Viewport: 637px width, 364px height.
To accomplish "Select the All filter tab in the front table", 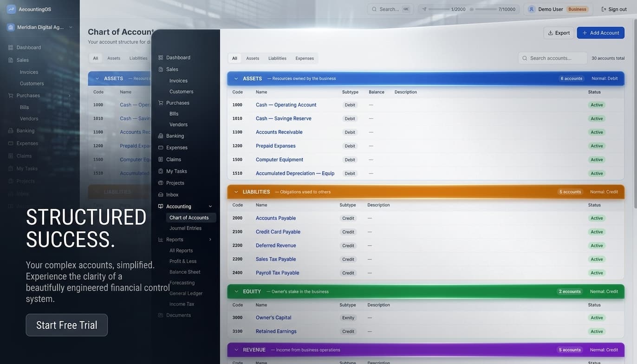I will (x=234, y=58).
